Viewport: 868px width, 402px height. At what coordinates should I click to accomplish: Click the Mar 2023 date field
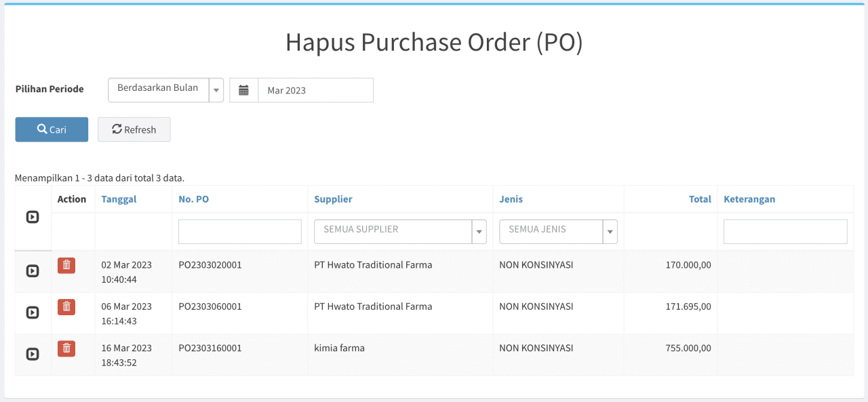315,90
